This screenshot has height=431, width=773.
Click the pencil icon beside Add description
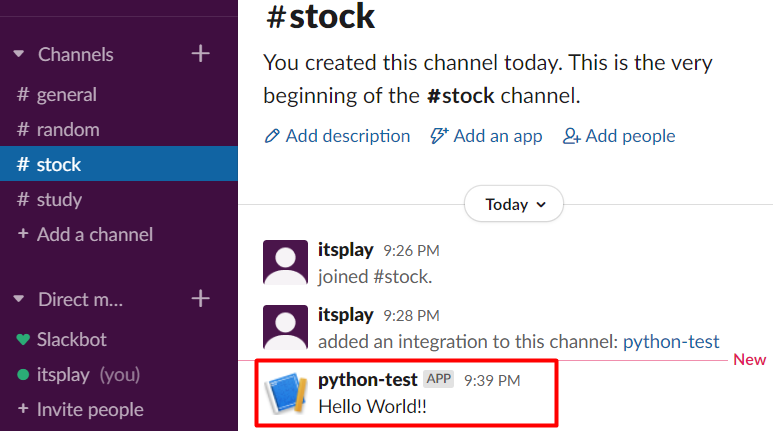[272, 136]
